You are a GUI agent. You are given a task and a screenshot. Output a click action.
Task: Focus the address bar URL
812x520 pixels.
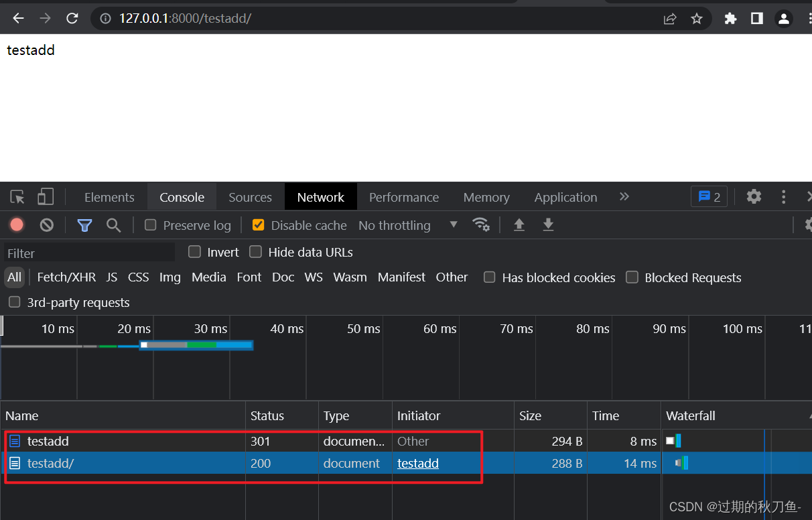(185, 19)
